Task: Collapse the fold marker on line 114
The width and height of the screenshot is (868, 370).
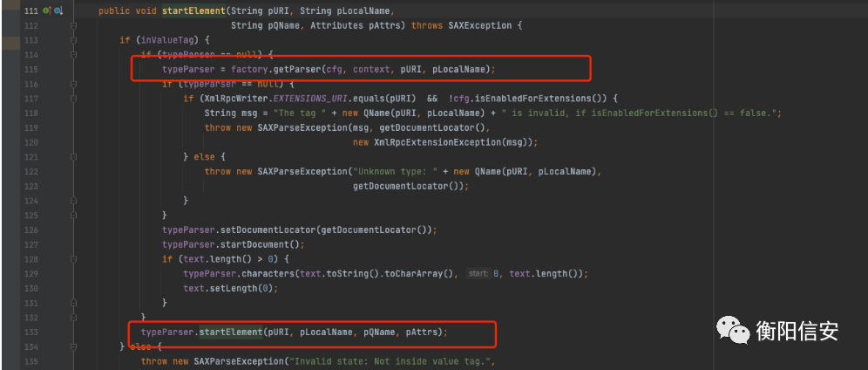Action: pyautogui.click(x=73, y=55)
